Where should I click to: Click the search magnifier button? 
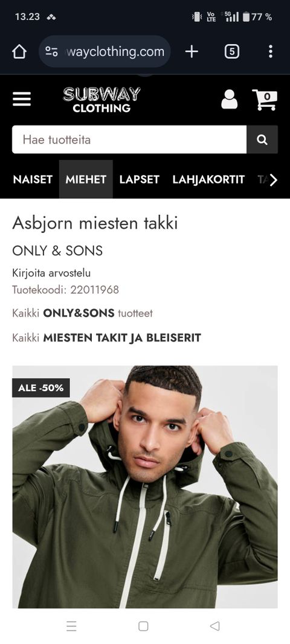point(262,139)
